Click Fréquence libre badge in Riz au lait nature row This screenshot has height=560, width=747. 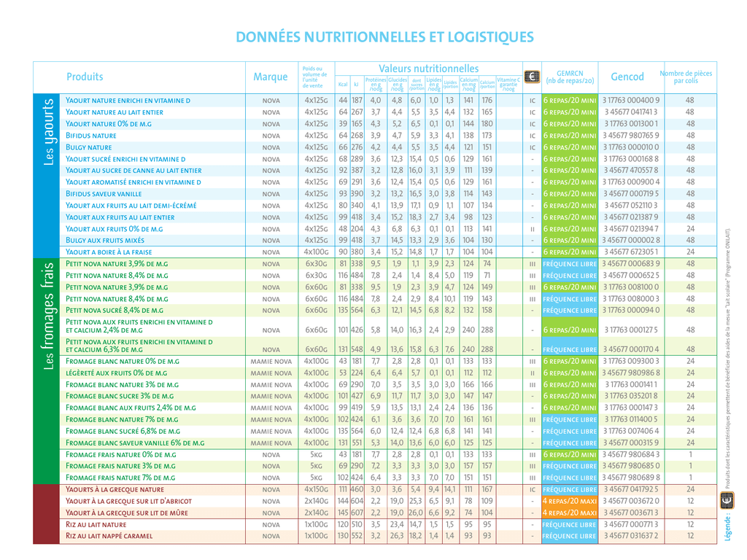[570, 525]
